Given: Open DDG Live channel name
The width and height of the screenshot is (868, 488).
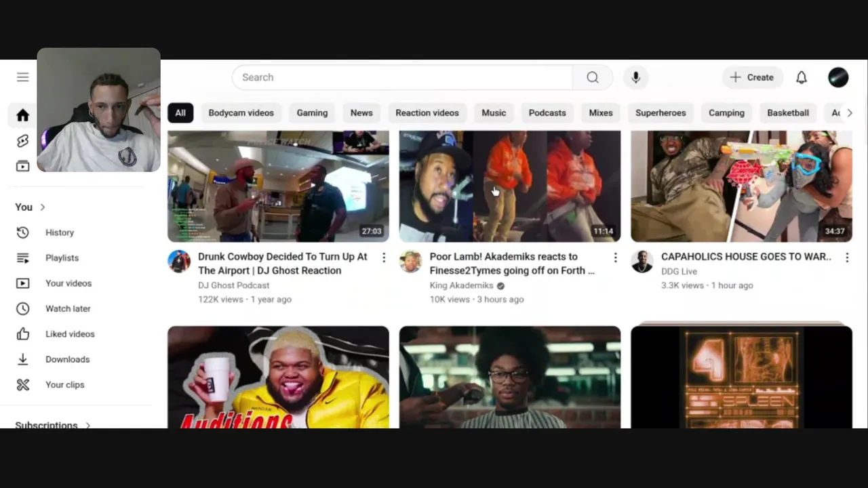Looking at the screenshot, I should (679, 271).
